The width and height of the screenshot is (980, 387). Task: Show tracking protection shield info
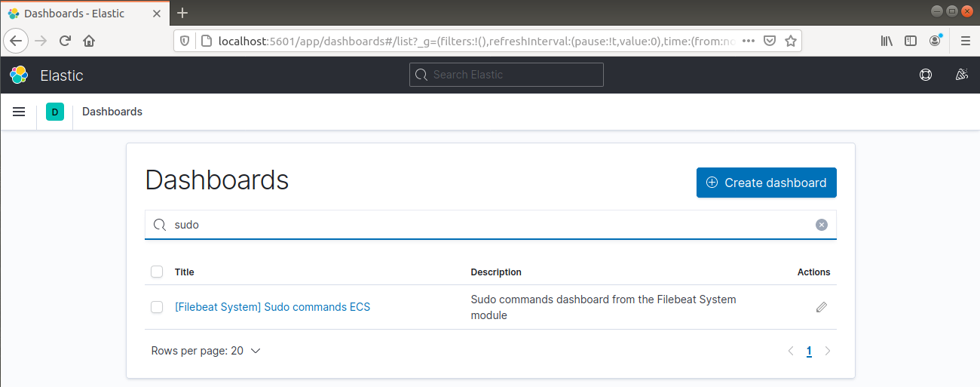click(186, 41)
